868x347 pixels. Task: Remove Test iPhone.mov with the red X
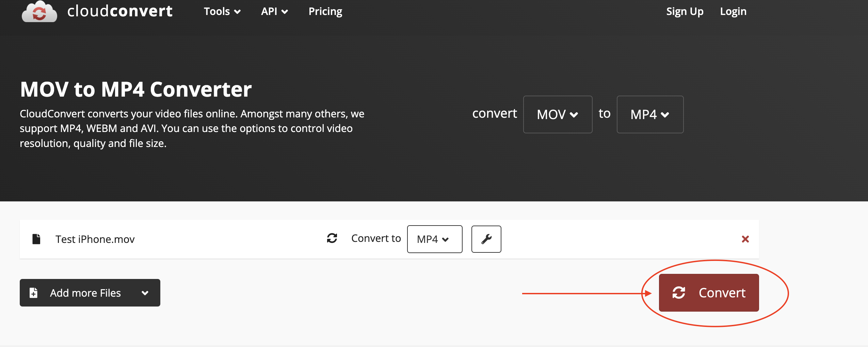(745, 239)
